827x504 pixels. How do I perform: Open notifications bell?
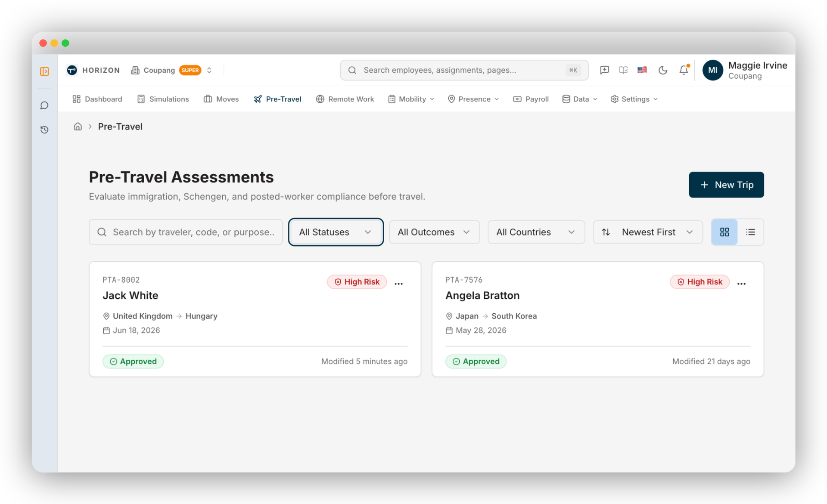(684, 70)
